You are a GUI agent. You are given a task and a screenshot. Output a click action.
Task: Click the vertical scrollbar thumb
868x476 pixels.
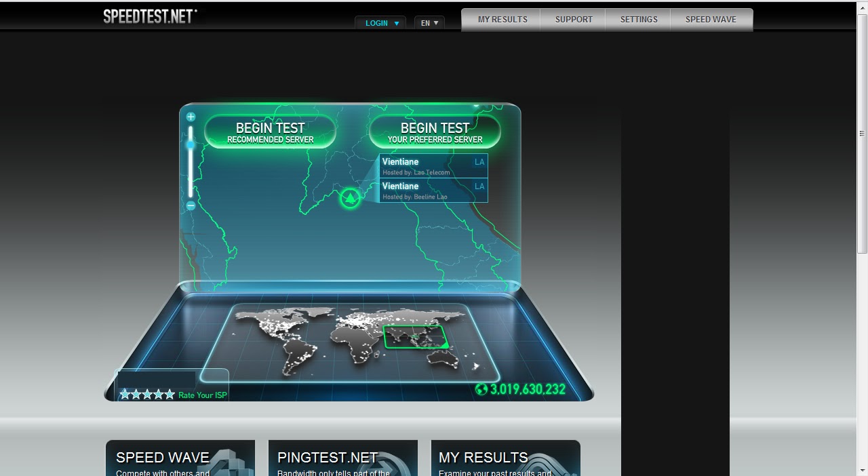(863, 134)
